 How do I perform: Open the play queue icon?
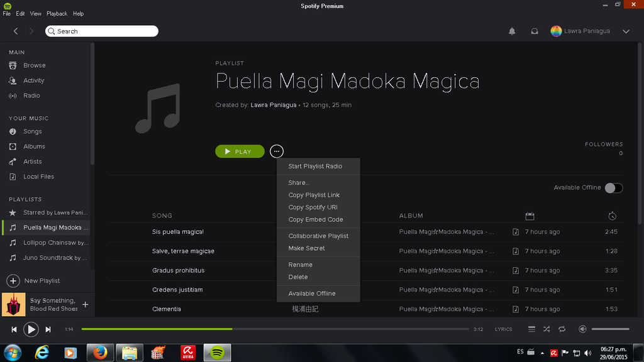tap(531, 329)
